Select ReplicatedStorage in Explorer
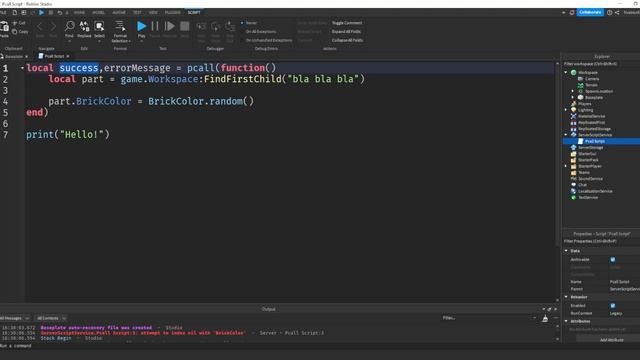 (594, 129)
